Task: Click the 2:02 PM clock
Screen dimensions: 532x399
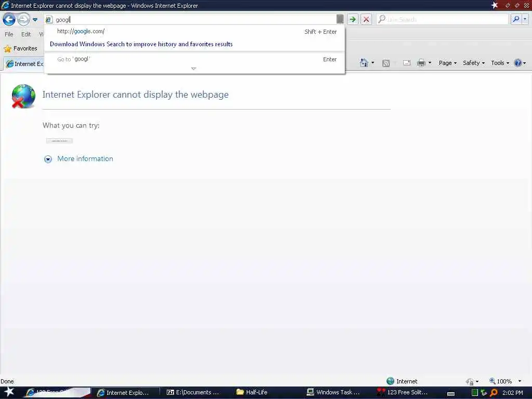Action: (x=513, y=393)
